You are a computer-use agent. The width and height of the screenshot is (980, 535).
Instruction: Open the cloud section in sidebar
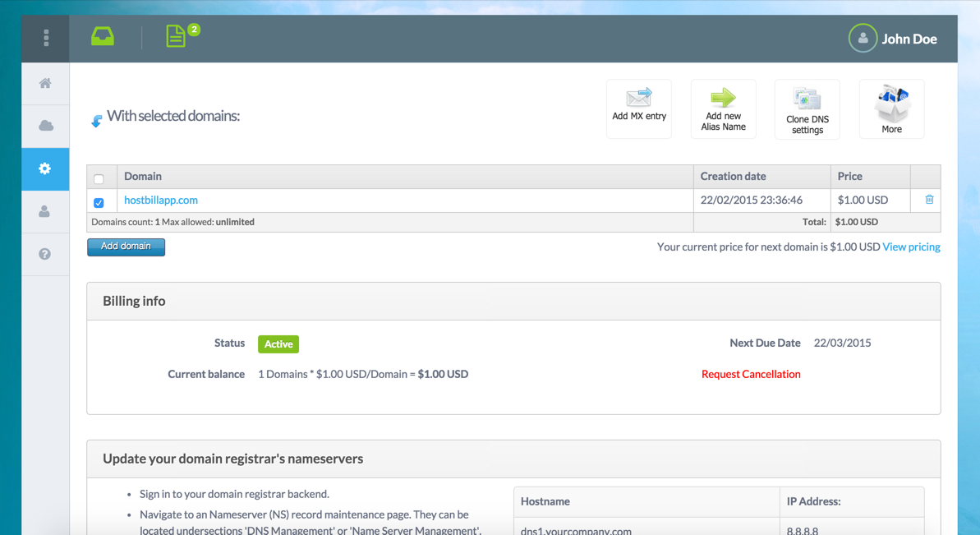pyautogui.click(x=45, y=127)
